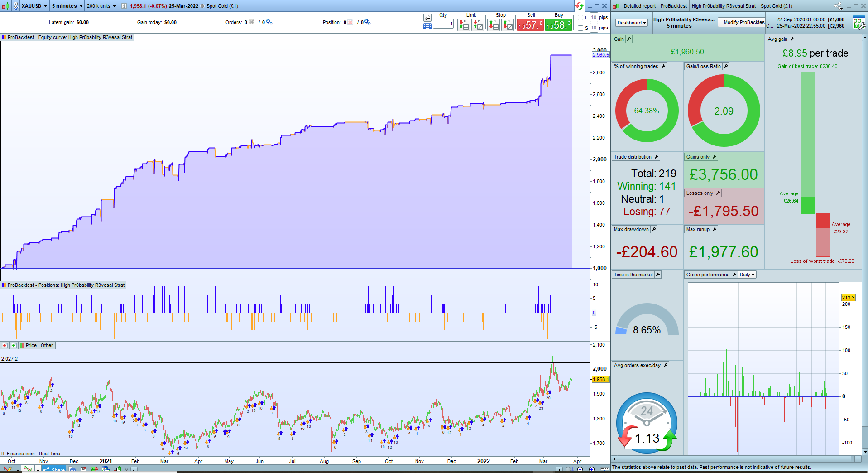This screenshot has width=868, height=473.
Task: Click the share icon in Detailed report title bar
Action: (838, 6)
